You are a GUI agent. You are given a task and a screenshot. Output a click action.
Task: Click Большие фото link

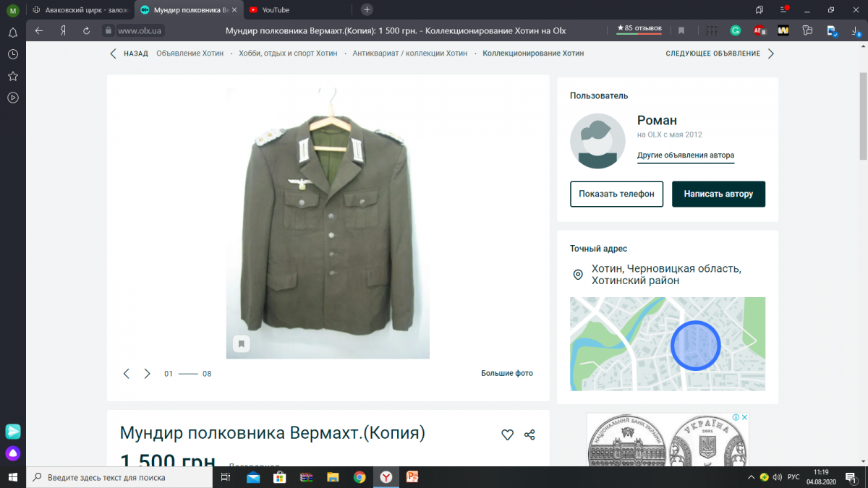tap(507, 374)
